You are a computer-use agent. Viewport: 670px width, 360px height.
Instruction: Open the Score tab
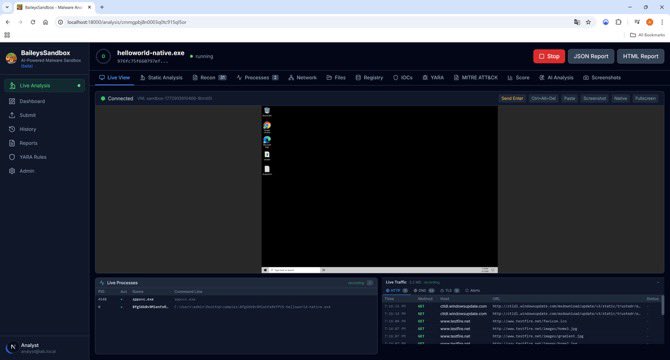518,78
